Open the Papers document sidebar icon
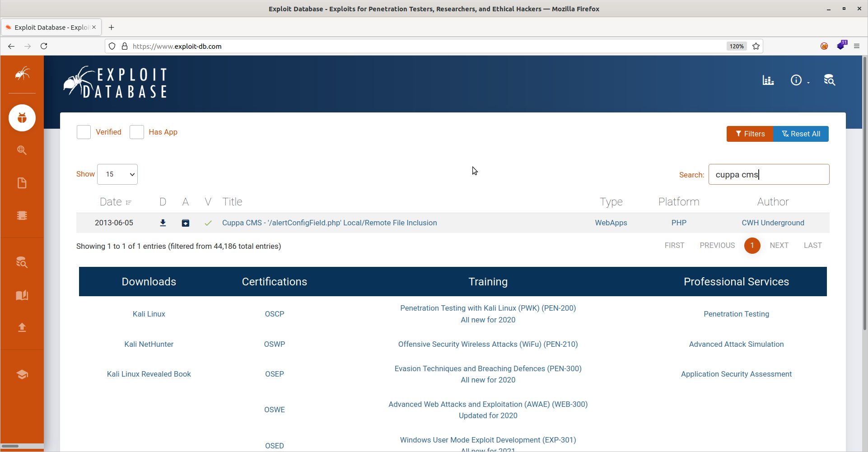868x452 pixels. click(x=22, y=183)
